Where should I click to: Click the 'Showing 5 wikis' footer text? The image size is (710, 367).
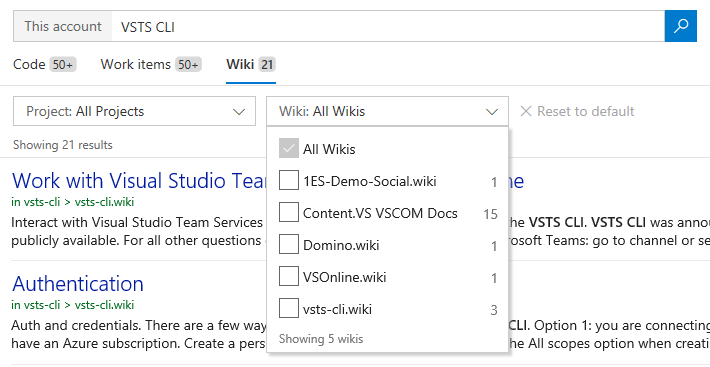[x=321, y=338]
